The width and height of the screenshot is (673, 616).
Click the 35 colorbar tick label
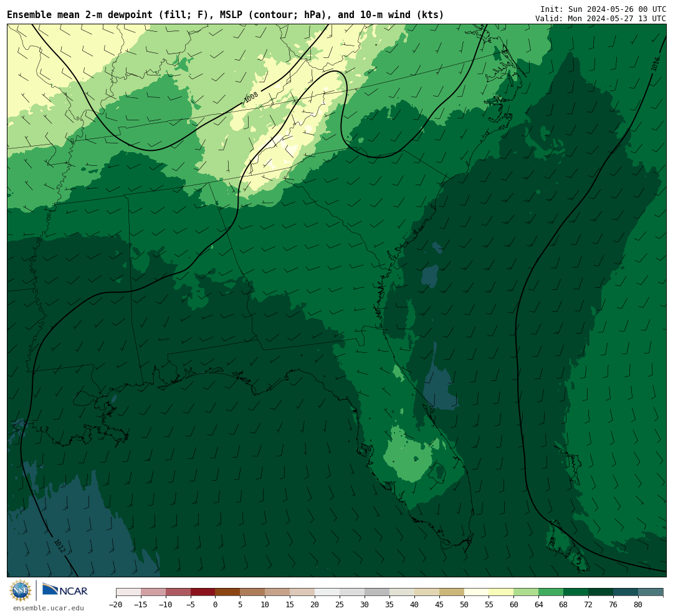[389, 604]
